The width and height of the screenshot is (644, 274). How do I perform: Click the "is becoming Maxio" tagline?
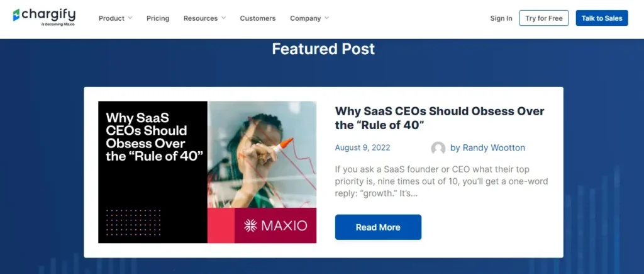pos(57,25)
